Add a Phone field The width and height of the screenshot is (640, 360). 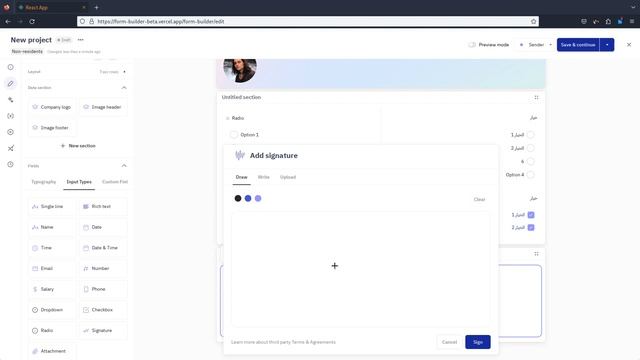102,289
